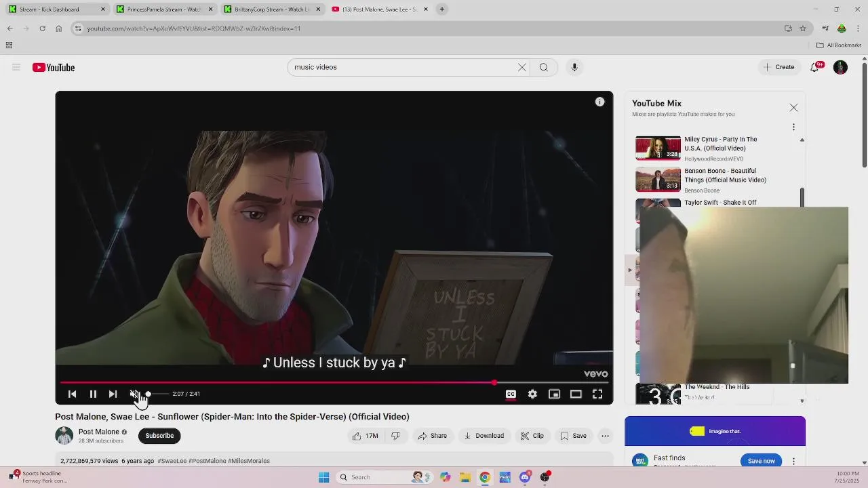Create a Clip from video
The width and height of the screenshot is (868, 488).
[x=532, y=436]
